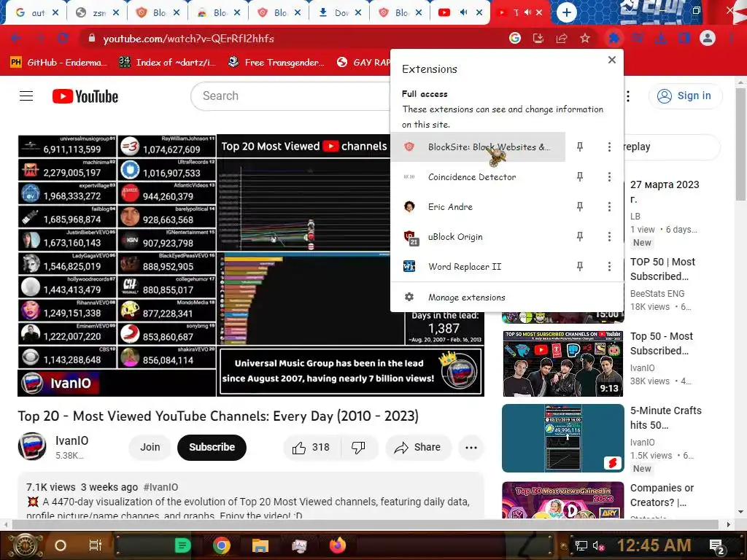Go to YouTube home via logo
This screenshot has height=560, width=747.
85,96
